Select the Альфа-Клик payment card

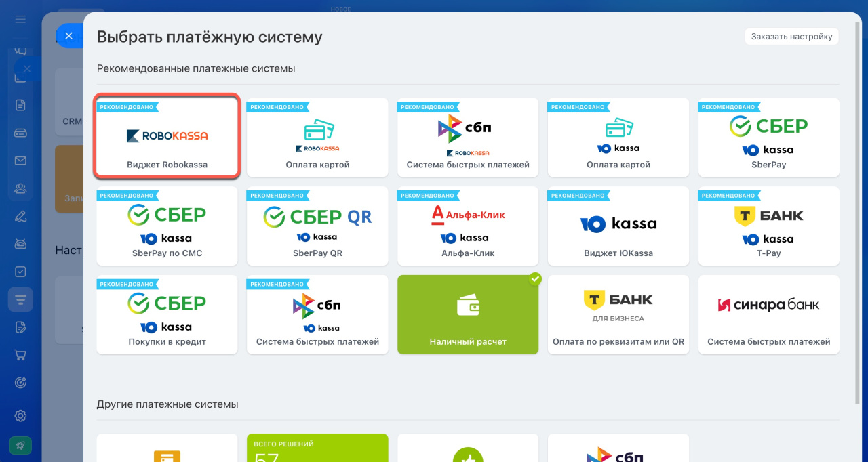(x=468, y=226)
